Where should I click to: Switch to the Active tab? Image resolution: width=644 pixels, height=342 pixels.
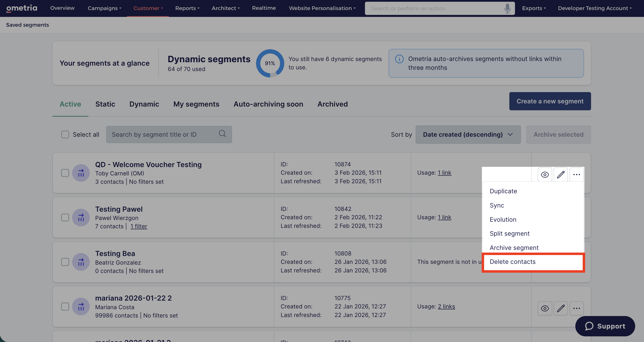(x=70, y=104)
